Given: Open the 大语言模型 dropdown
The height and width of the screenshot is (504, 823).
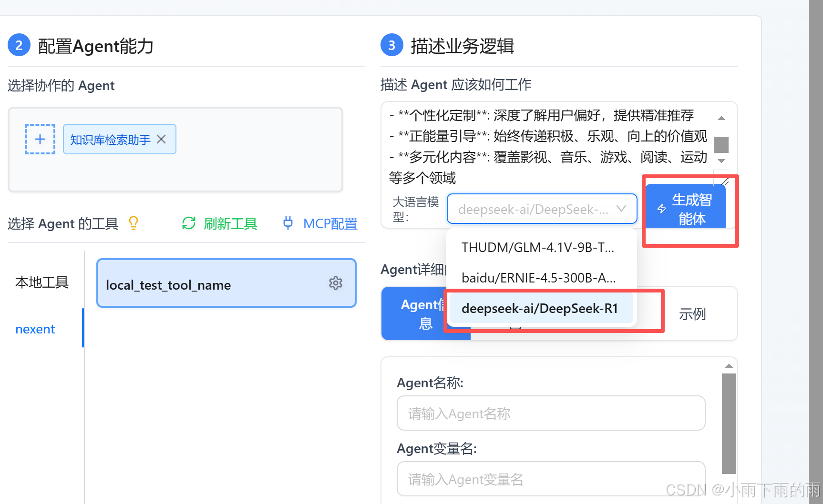Looking at the screenshot, I should [542, 209].
